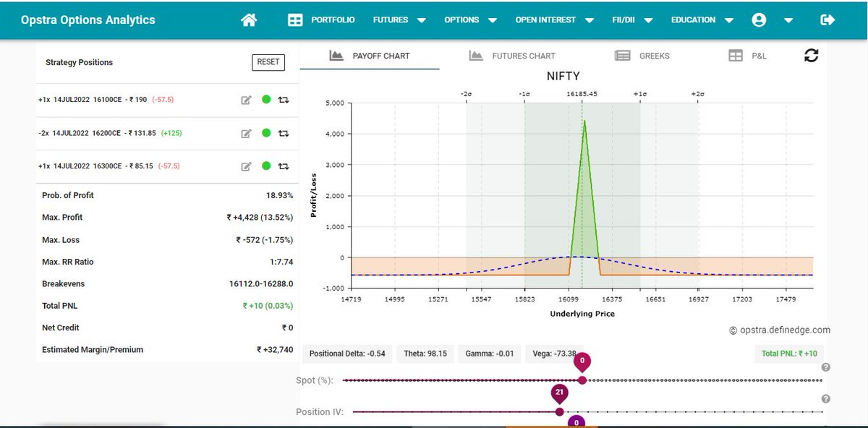The height and width of the screenshot is (428, 868).
Task: Edit the 16300CE position
Action: coord(246,166)
